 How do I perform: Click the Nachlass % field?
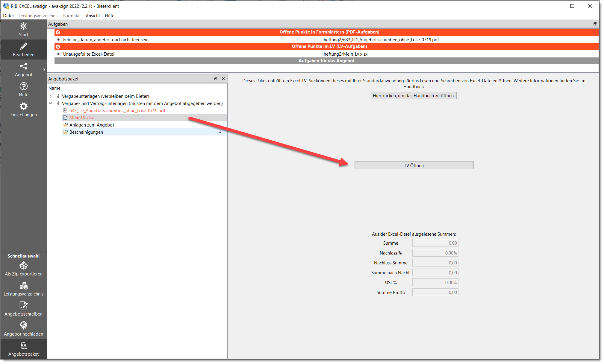(435, 253)
